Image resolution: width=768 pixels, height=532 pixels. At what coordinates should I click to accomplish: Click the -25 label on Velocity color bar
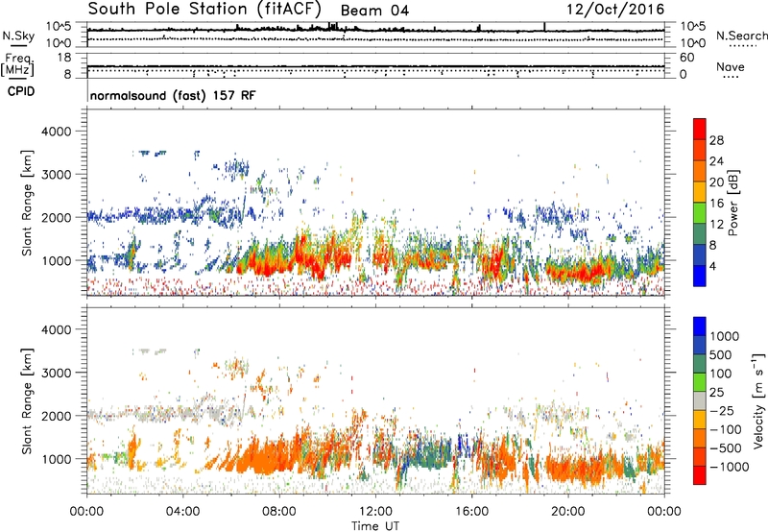tap(722, 410)
